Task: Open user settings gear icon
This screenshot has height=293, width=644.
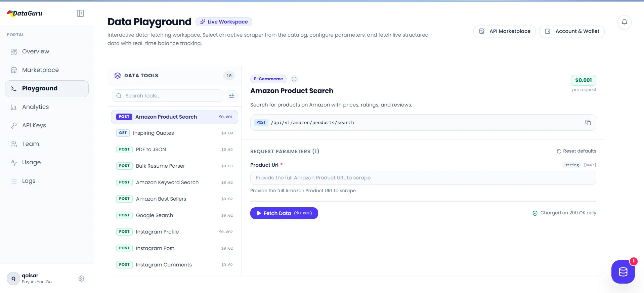Action: coord(81,279)
